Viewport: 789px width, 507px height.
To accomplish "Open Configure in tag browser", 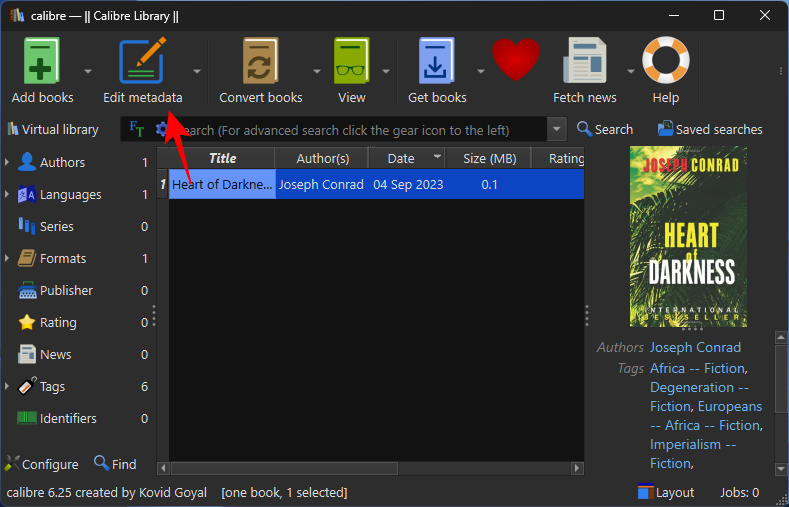I will (42, 464).
